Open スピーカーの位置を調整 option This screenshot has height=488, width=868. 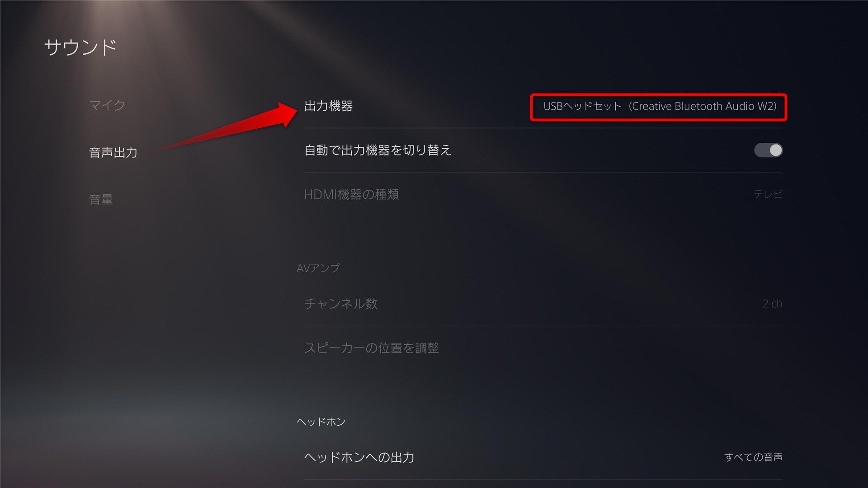tap(543, 348)
